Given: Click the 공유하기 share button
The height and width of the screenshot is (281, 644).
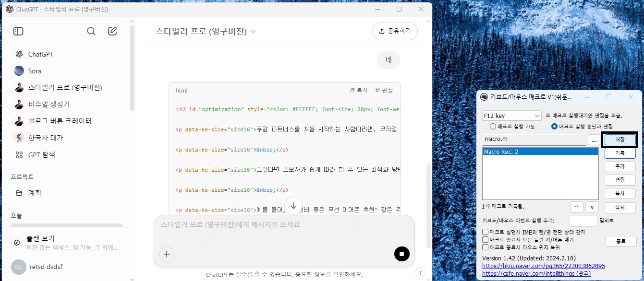Looking at the screenshot, I should coord(395,31).
